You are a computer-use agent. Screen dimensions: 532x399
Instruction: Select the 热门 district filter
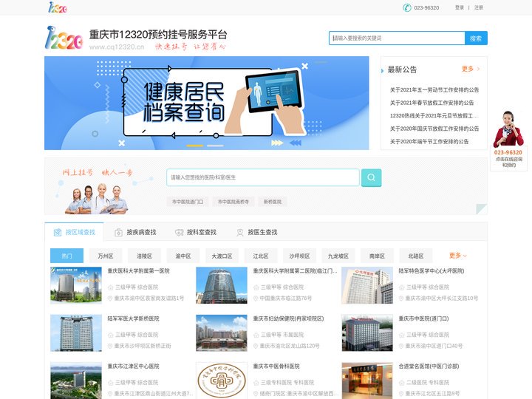(x=66, y=256)
